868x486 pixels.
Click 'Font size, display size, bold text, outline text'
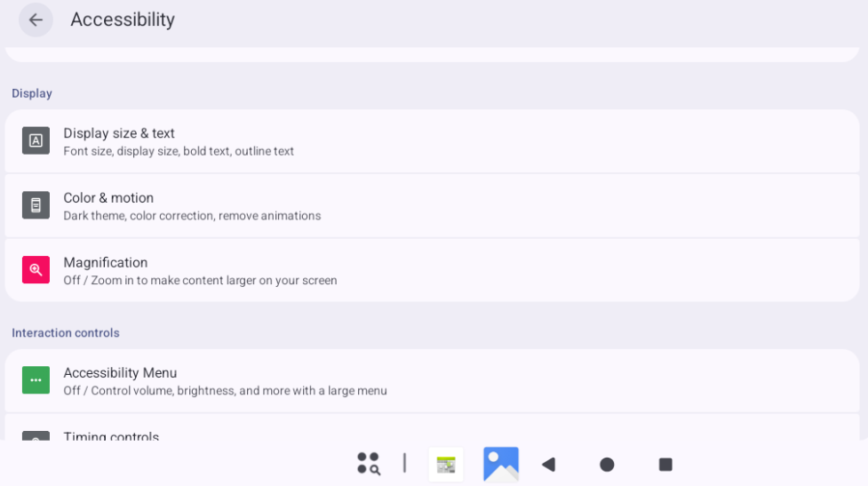click(x=179, y=151)
